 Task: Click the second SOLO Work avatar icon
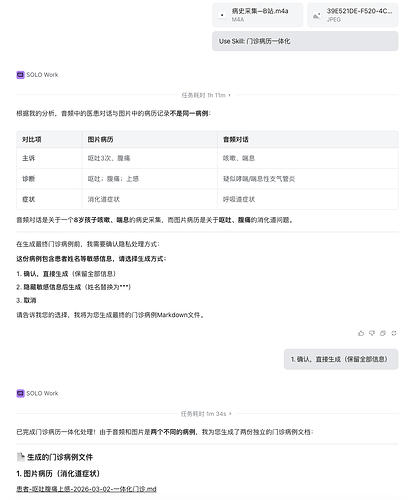click(x=20, y=393)
